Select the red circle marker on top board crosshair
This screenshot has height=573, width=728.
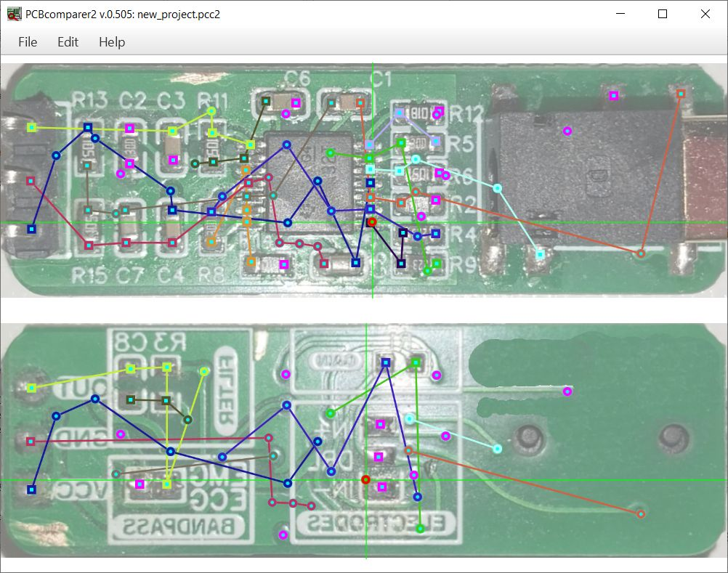click(372, 222)
